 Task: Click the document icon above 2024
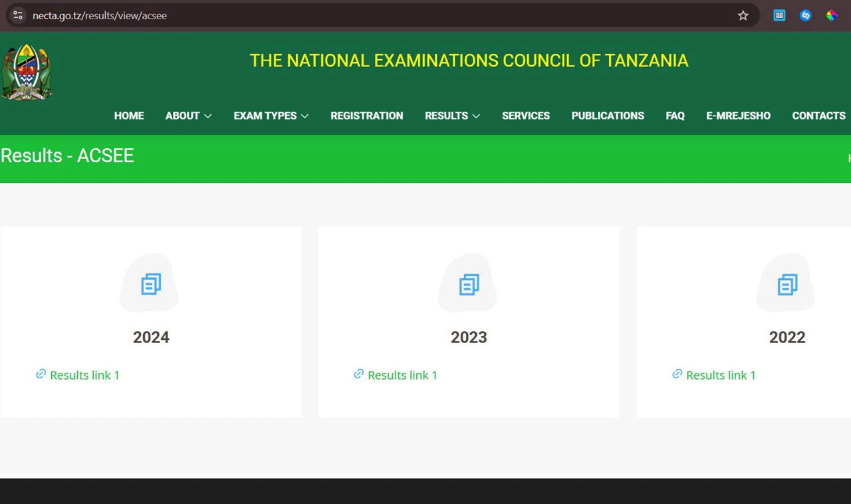(x=151, y=285)
